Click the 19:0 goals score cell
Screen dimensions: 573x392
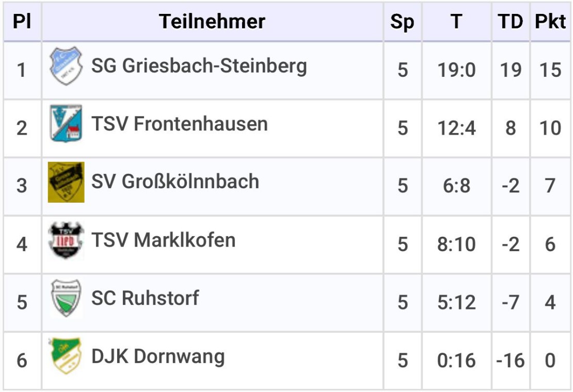456,70
